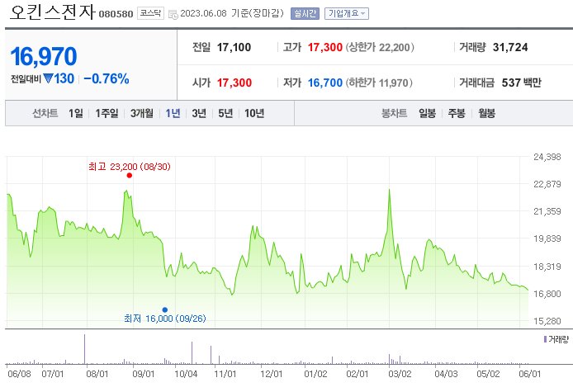
Task: Click the purple 거래량 legend marker
Action: click(x=545, y=339)
